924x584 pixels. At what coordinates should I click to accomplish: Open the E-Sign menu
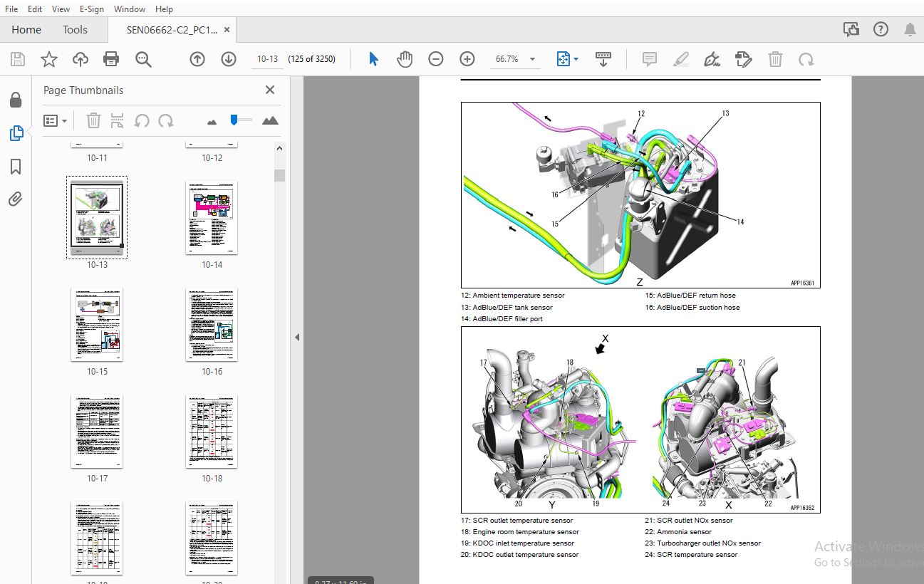click(x=91, y=9)
